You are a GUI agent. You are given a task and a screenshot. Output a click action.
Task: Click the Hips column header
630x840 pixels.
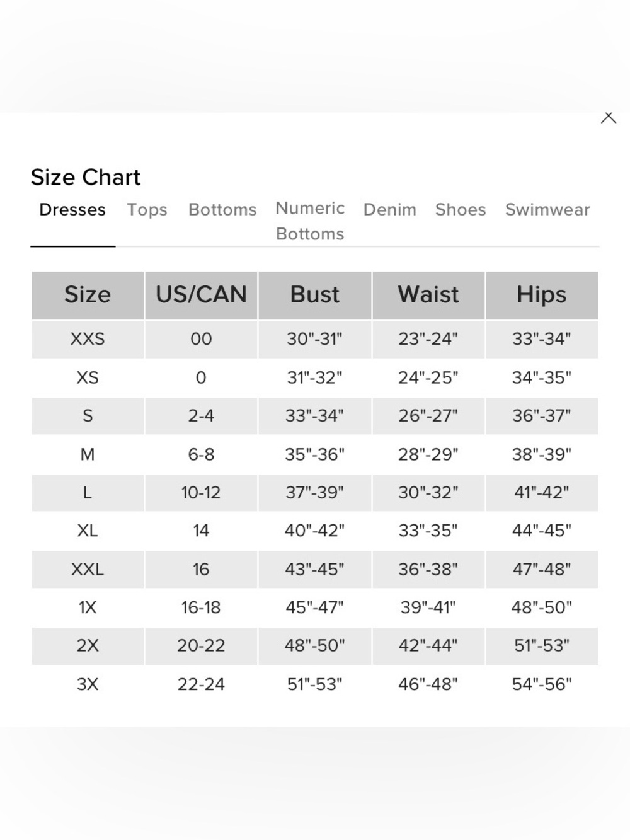coord(542,295)
